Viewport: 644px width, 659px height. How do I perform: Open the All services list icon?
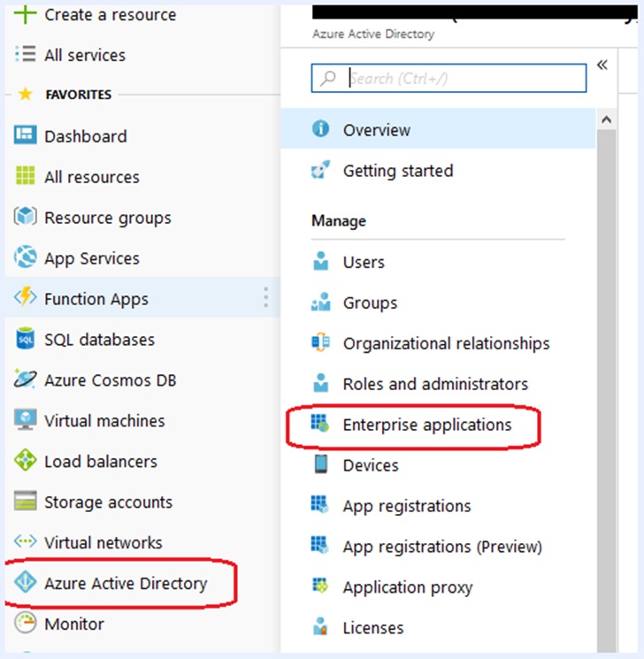coord(26,55)
